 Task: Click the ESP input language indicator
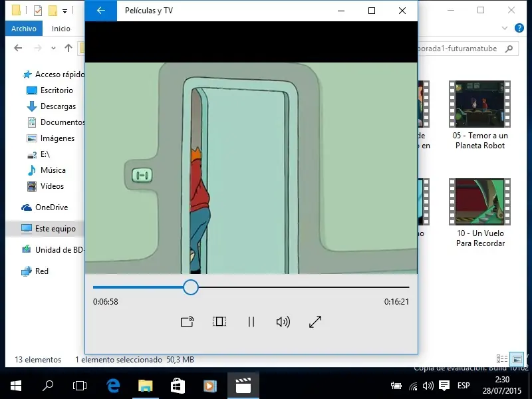click(464, 386)
